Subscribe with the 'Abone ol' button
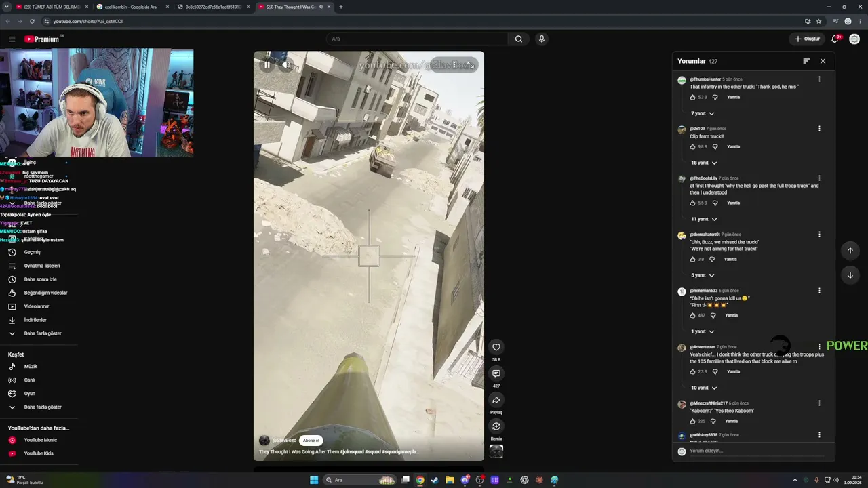This screenshot has height=488, width=868. [x=311, y=441]
